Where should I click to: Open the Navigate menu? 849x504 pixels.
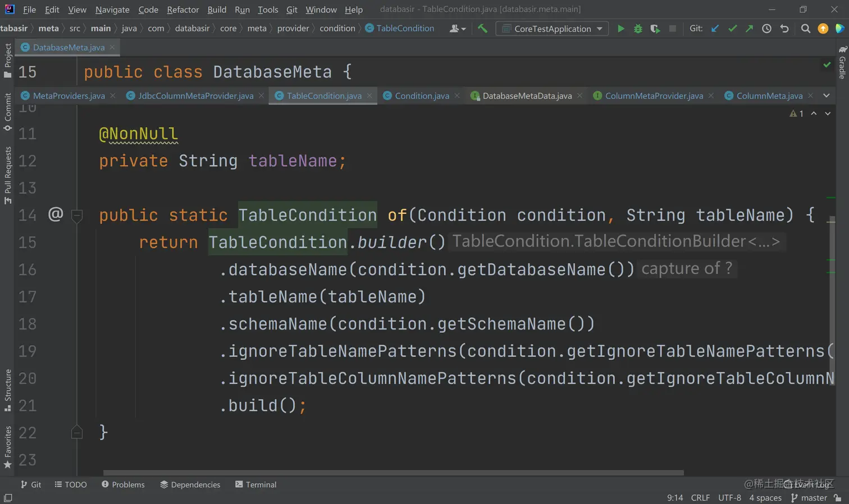112,10
